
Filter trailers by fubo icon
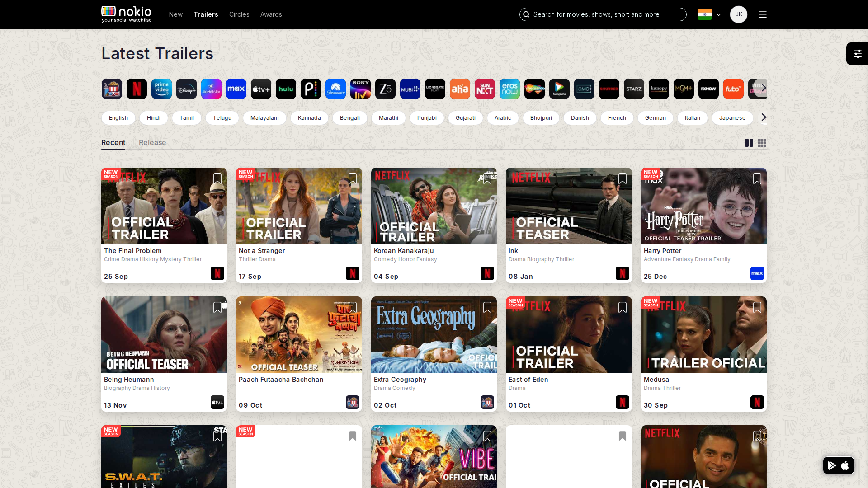point(733,89)
